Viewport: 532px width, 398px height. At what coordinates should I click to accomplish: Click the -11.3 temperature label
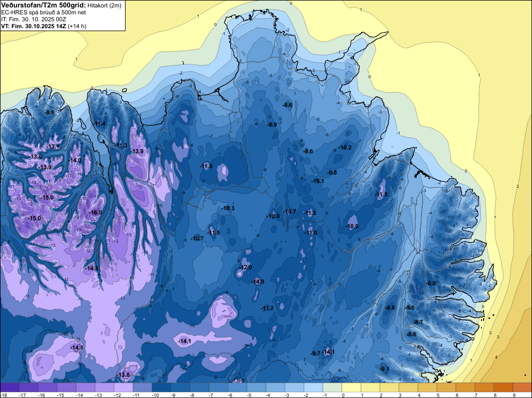pos(121,146)
